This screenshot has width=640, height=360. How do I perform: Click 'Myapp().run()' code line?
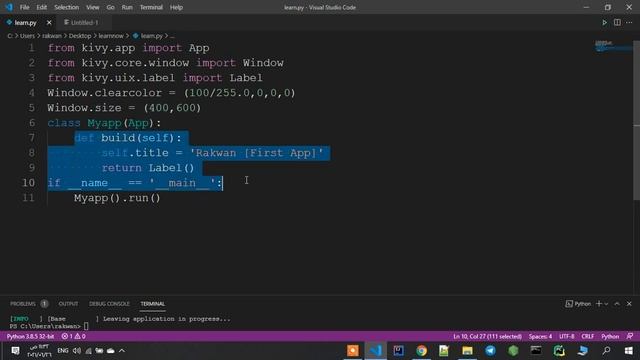coord(117,198)
